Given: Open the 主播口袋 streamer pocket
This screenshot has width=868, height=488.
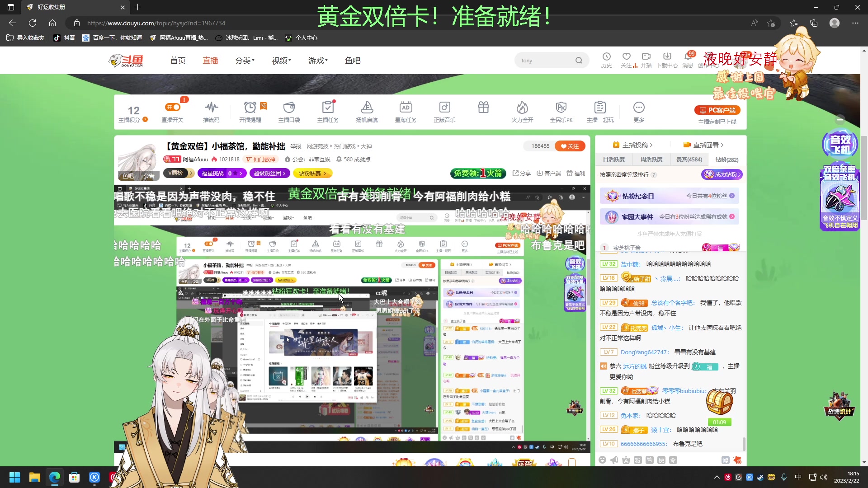Looking at the screenshot, I should point(289,112).
